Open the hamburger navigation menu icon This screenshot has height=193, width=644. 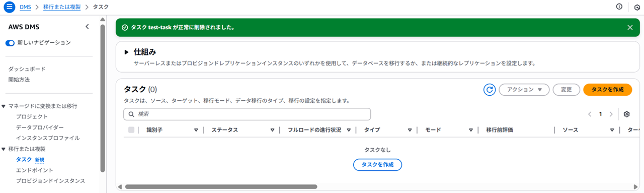point(10,7)
